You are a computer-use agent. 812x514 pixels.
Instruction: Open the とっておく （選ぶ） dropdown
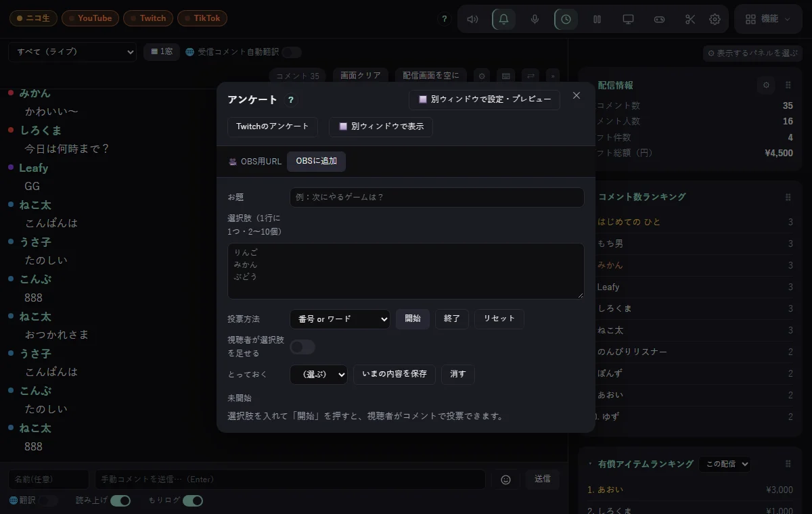pos(319,374)
